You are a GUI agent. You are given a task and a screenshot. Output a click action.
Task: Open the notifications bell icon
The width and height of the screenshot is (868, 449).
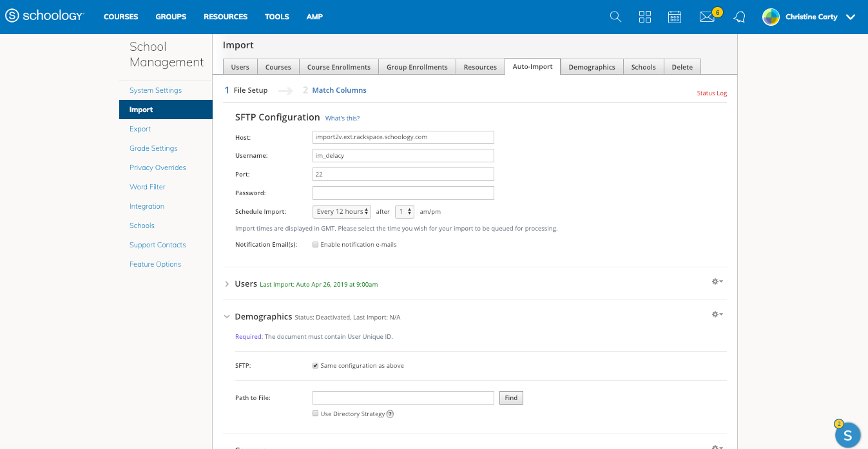point(740,17)
